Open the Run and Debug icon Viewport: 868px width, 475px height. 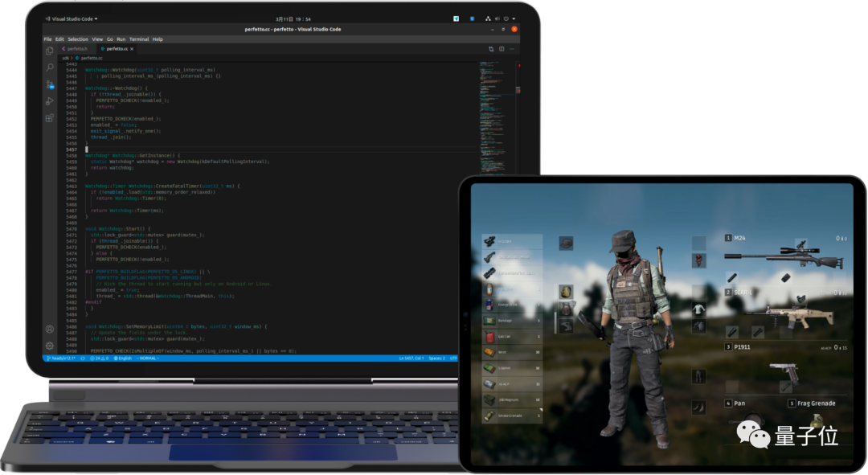[49, 101]
